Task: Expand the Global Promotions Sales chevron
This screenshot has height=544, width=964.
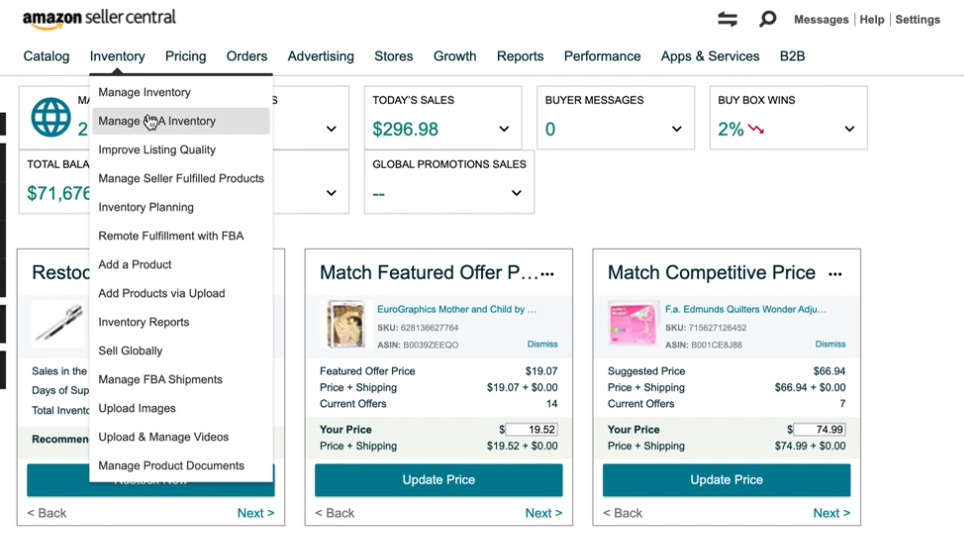Action: point(516,193)
